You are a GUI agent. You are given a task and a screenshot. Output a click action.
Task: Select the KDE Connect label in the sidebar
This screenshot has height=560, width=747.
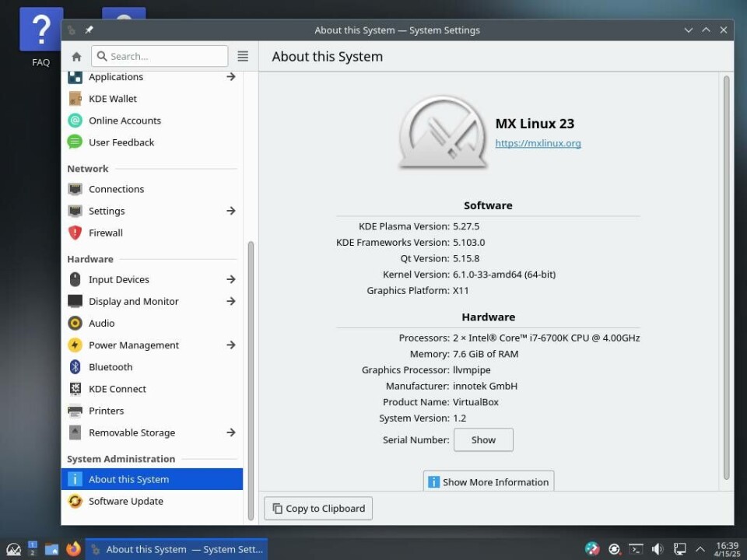(x=117, y=389)
